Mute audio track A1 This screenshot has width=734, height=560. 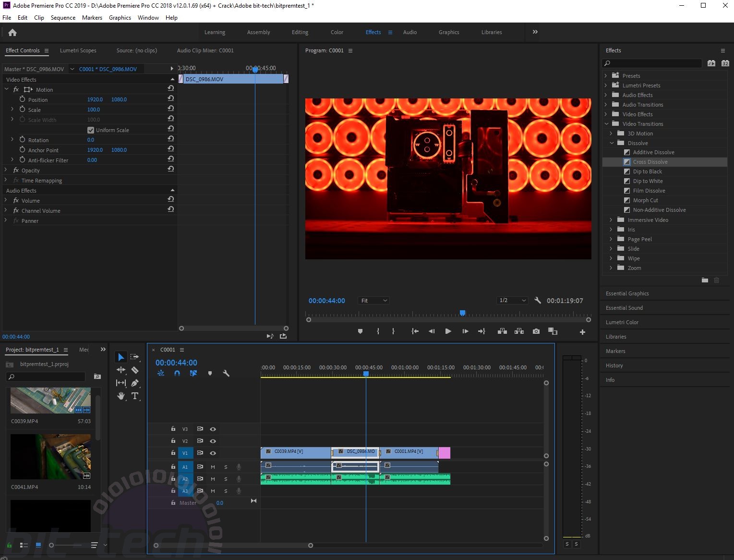213,467
